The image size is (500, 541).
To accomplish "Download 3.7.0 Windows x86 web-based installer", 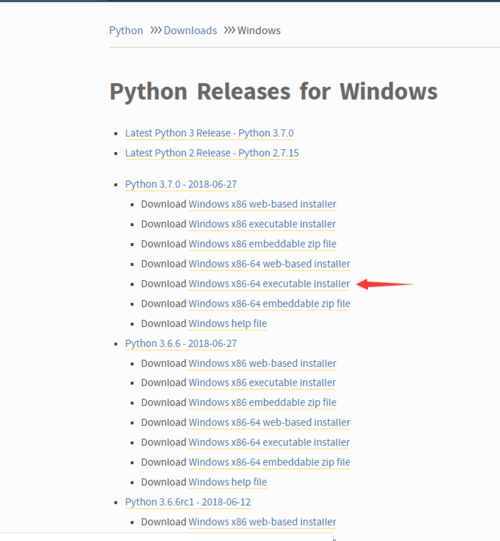I will point(262,204).
